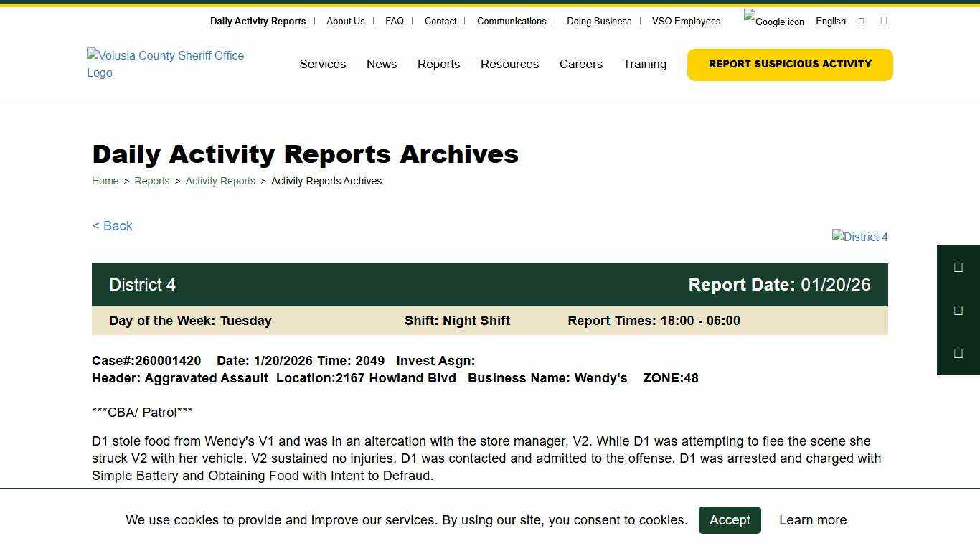
Task: Click the top icon in the right sidebar
Action: (958, 267)
